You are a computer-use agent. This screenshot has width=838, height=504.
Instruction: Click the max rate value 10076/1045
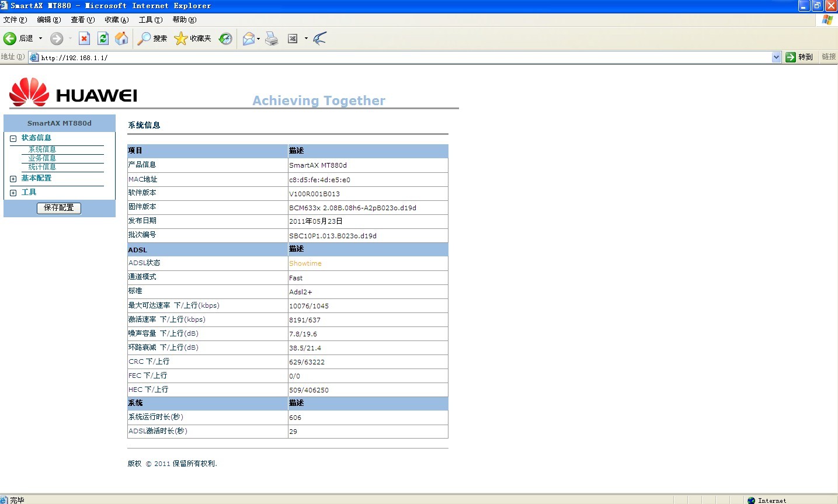coord(309,306)
